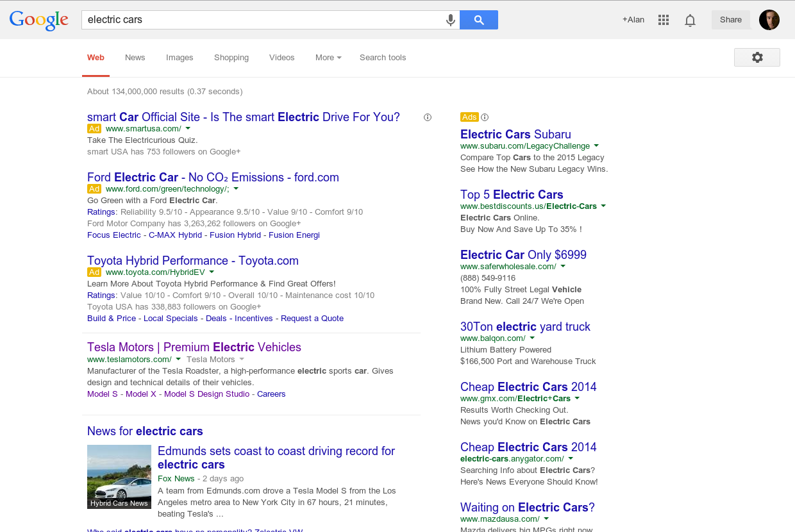Open the C-MAX Hybrid sitelink
Screen dimensions: 795x532
click(x=176, y=235)
